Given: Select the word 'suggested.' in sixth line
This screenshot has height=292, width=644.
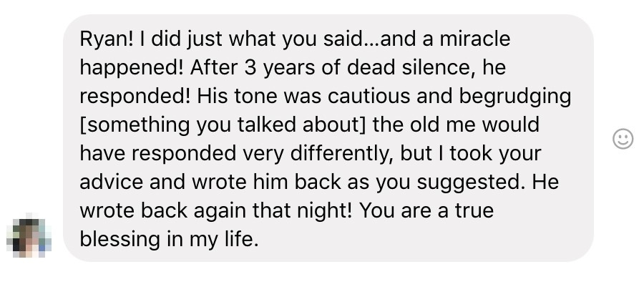Looking at the screenshot, I should pyautogui.click(x=471, y=182).
